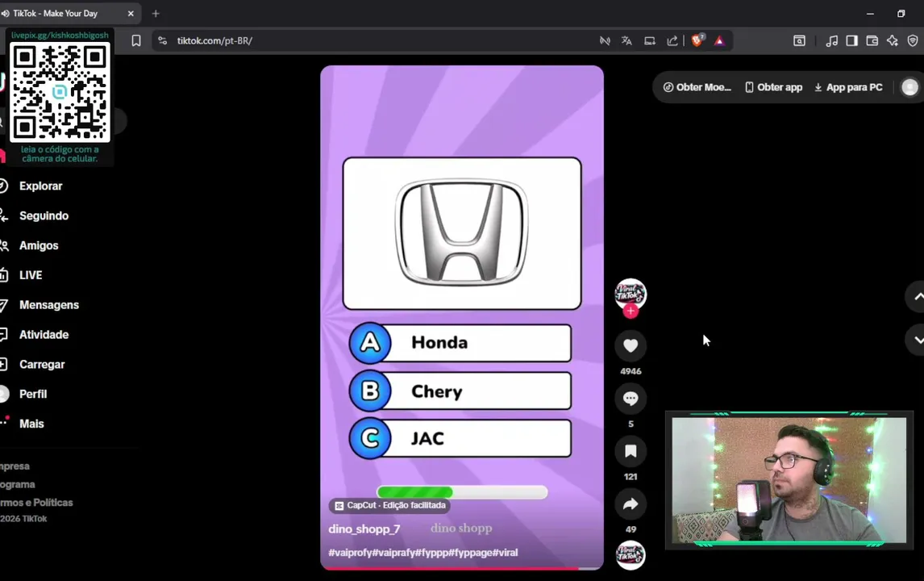Screen dimensions: 924x581
Task: Follow creator with the red plus badge
Action: pyautogui.click(x=631, y=311)
